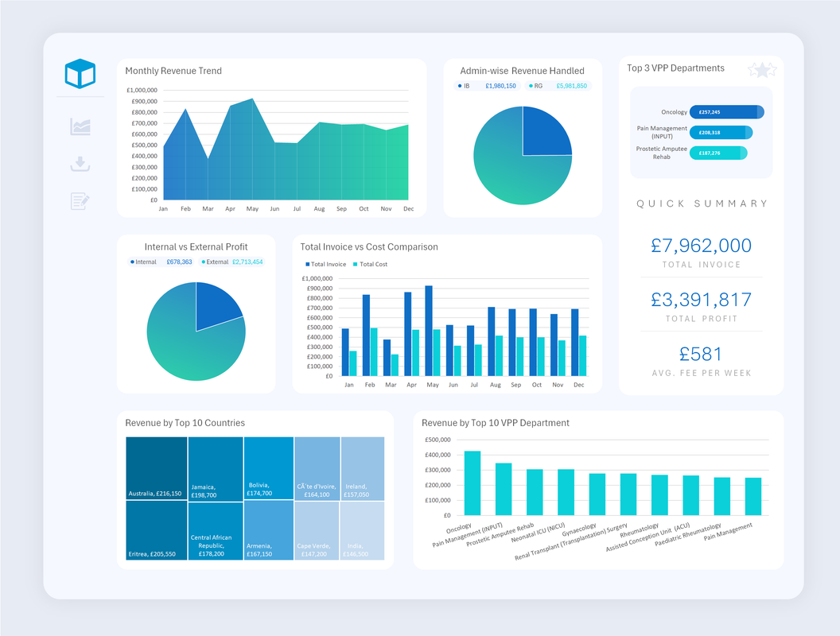
Task: Select the IB legend entry
Action: click(x=487, y=86)
